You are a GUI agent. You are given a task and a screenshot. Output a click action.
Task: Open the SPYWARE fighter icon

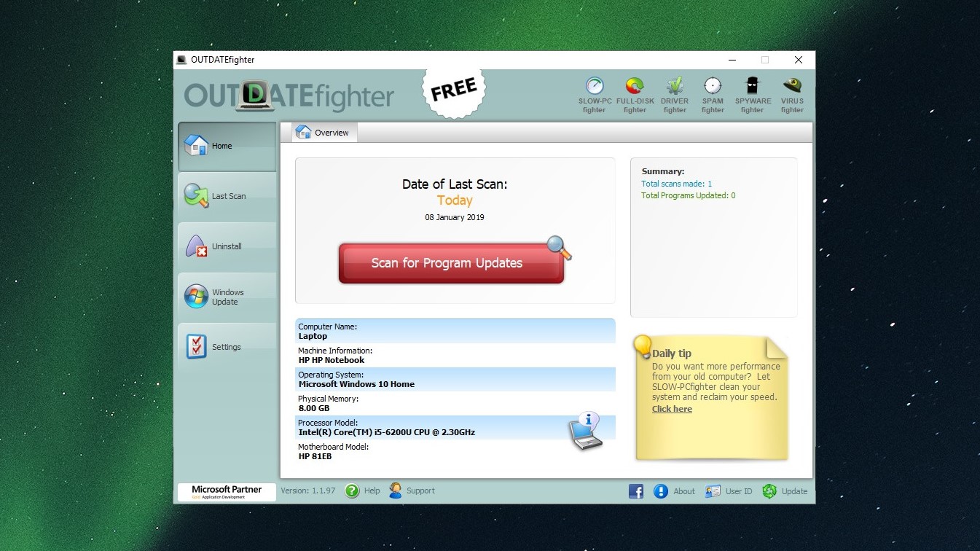pos(753,95)
